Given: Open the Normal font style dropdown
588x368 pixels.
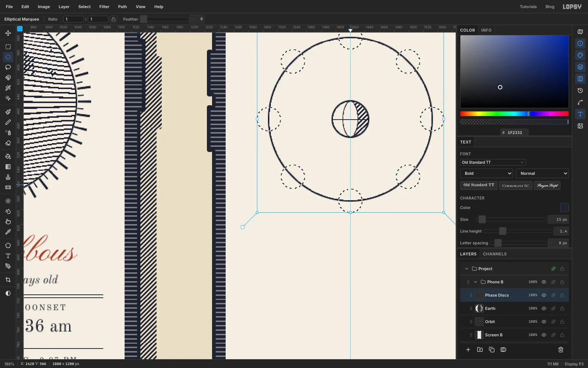Looking at the screenshot, I should point(542,173).
